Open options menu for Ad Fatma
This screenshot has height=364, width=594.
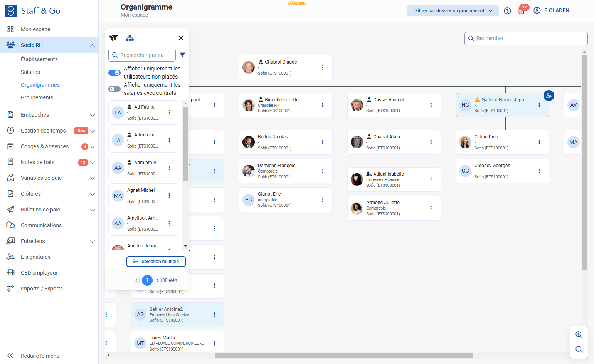pyautogui.click(x=169, y=112)
